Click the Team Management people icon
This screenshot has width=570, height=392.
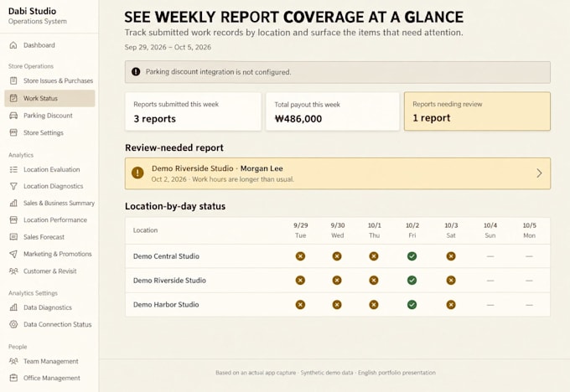pyautogui.click(x=13, y=361)
